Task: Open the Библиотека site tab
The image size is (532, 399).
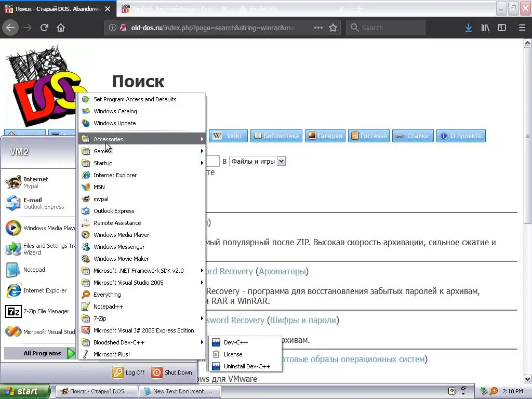Action: 276,136
